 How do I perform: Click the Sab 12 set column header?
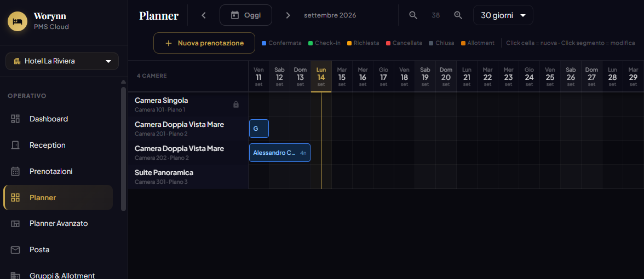(x=279, y=77)
